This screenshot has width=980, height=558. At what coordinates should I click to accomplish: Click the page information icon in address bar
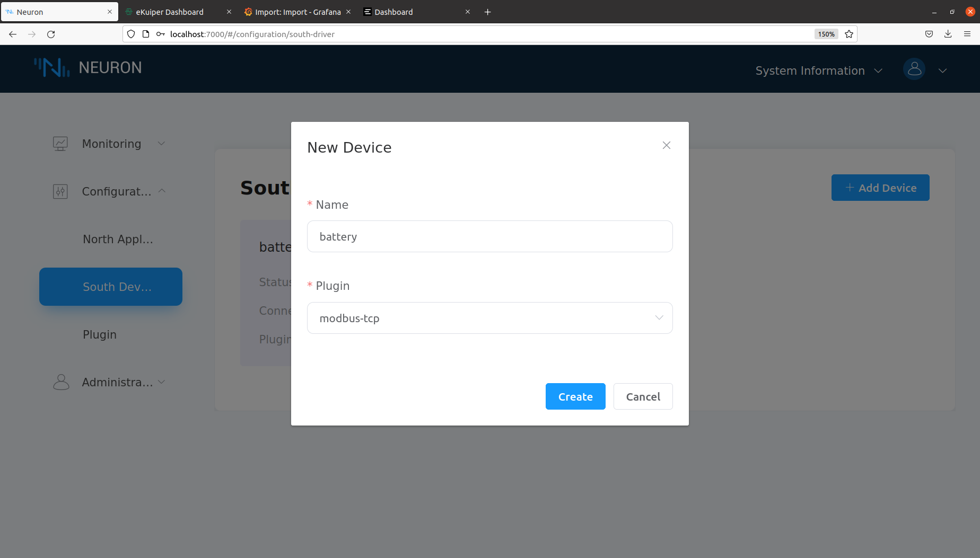click(146, 34)
